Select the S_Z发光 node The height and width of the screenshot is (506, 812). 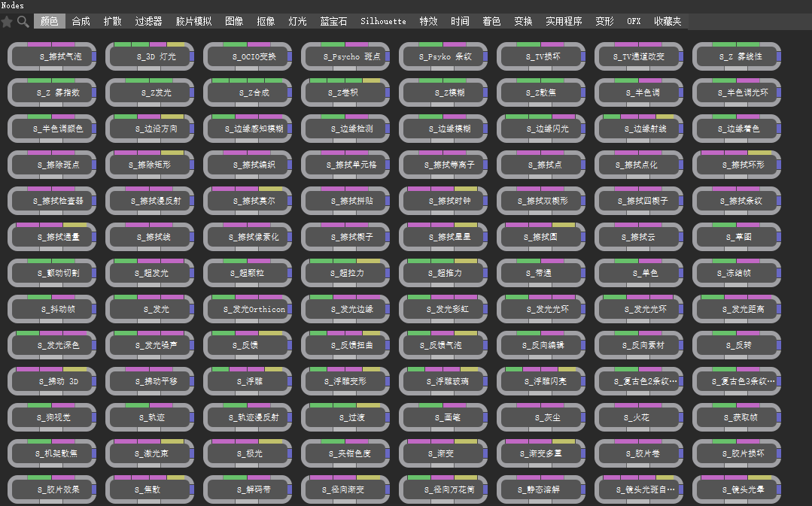click(x=150, y=92)
